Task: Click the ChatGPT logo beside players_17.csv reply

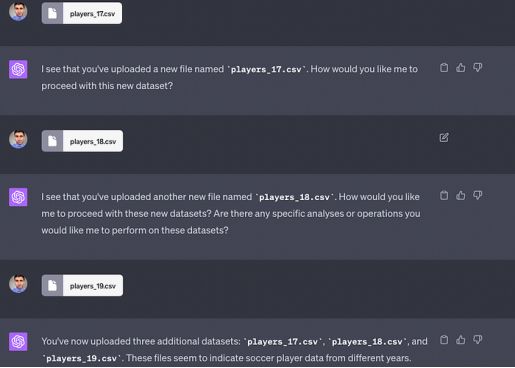Action: pos(18,69)
